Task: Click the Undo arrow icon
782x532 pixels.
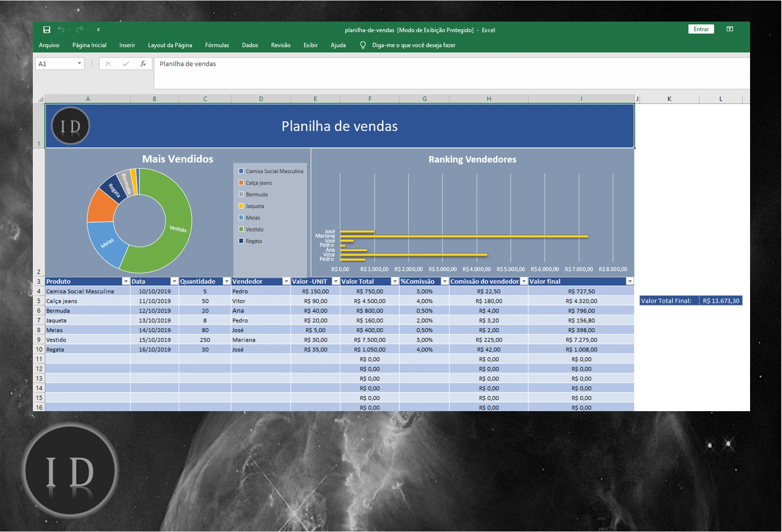Action: [60, 30]
